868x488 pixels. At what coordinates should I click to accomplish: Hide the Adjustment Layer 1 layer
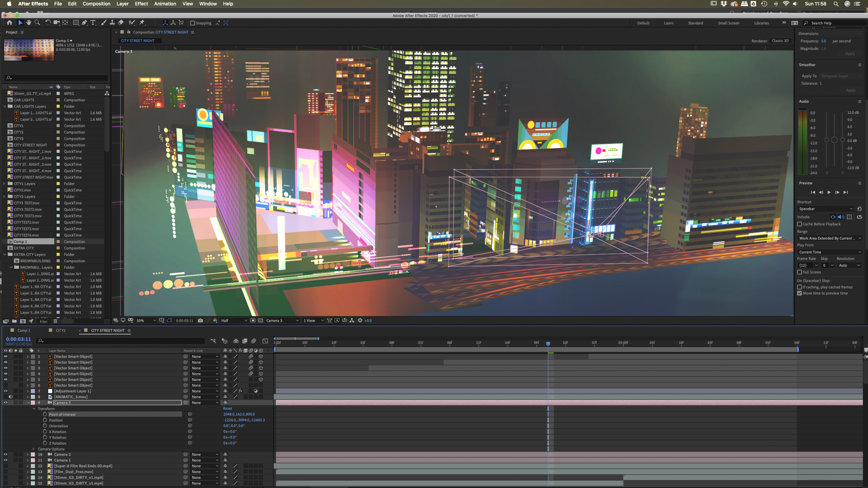6,391
